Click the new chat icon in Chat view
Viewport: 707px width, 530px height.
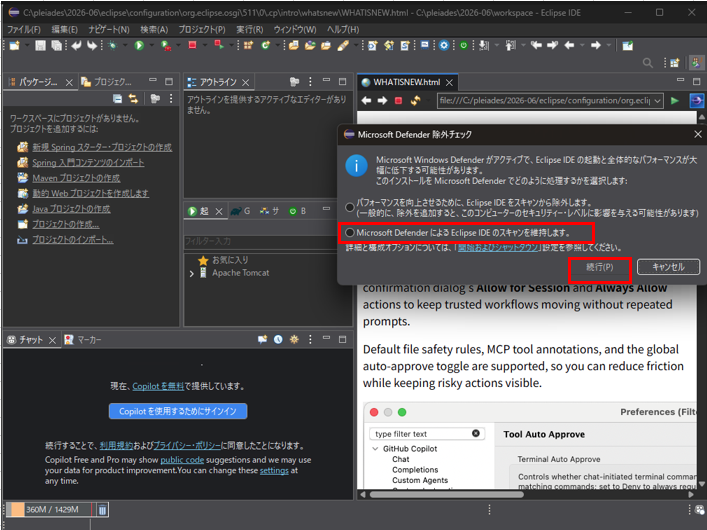click(262, 339)
